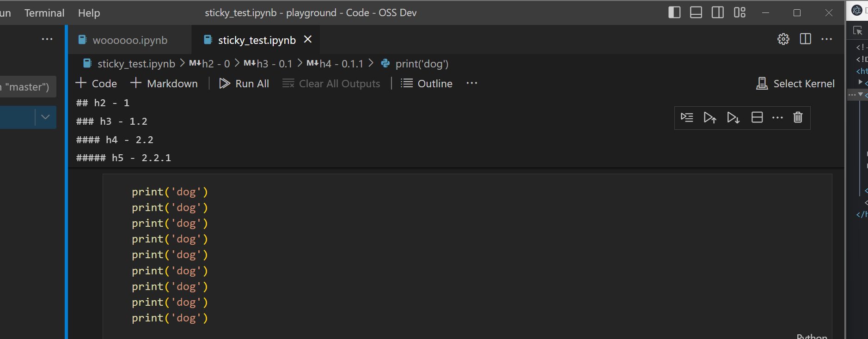Switch to the woooooo.ipynb tab
868x339 pixels.
pyautogui.click(x=129, y=40)
